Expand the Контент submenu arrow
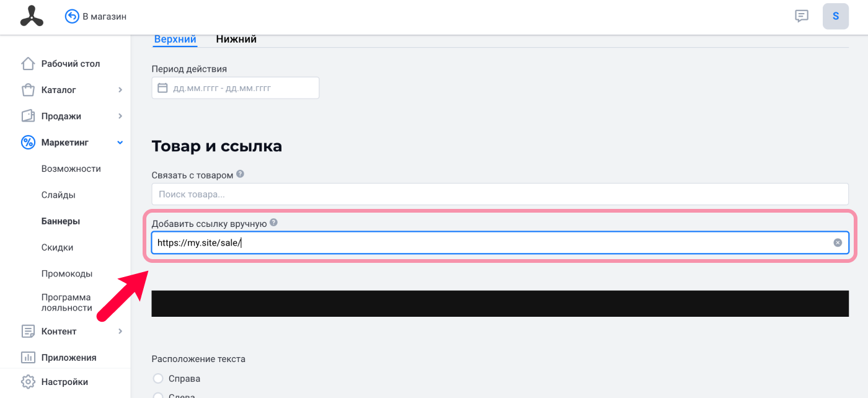The image size is (868, 398). point(120,331)
